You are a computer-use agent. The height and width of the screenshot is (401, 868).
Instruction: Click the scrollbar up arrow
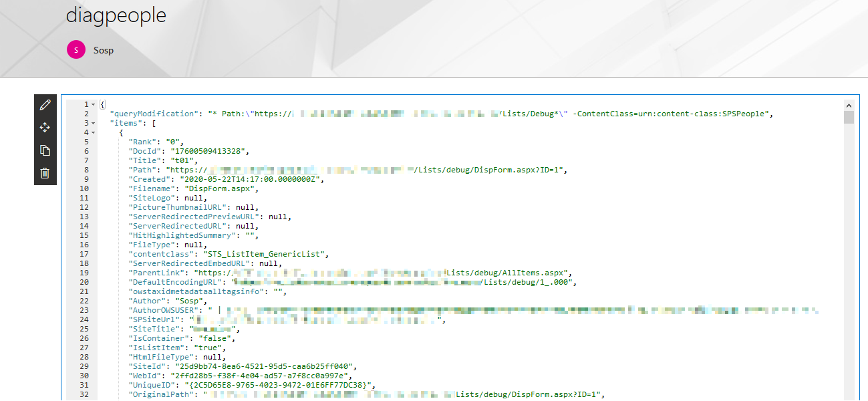[x=849, y=106]
